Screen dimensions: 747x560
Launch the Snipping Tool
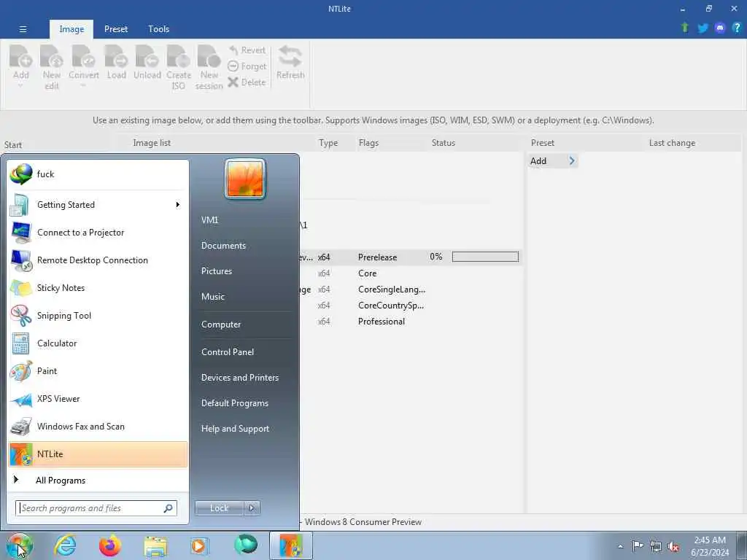[x=98, y=315]
